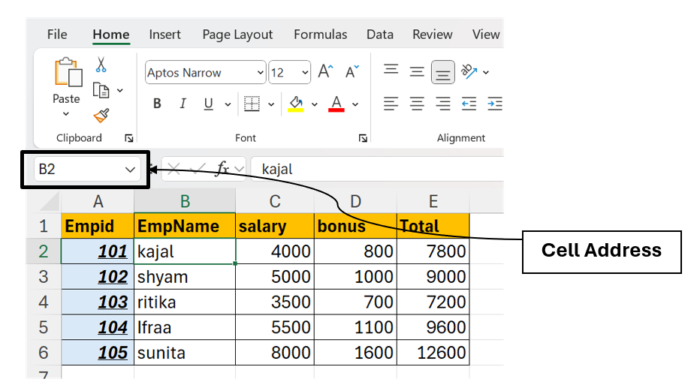This screenshot has width=700, height=391.
Task: Click the formula bar Cancel X
Action: [174, 169]
